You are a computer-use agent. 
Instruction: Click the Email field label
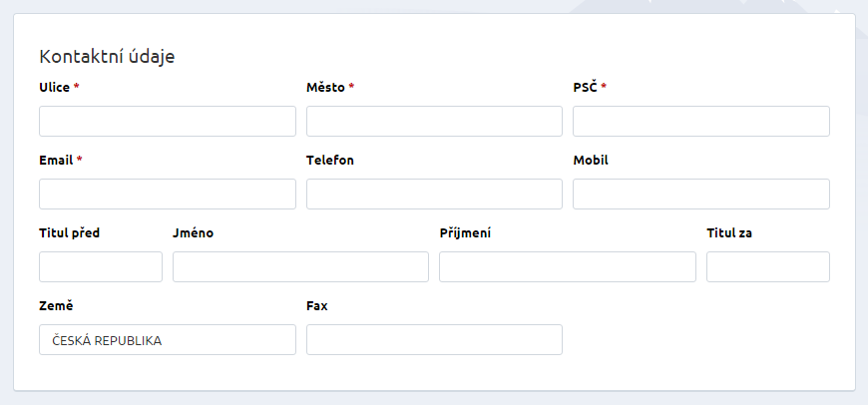pos(56,160)
